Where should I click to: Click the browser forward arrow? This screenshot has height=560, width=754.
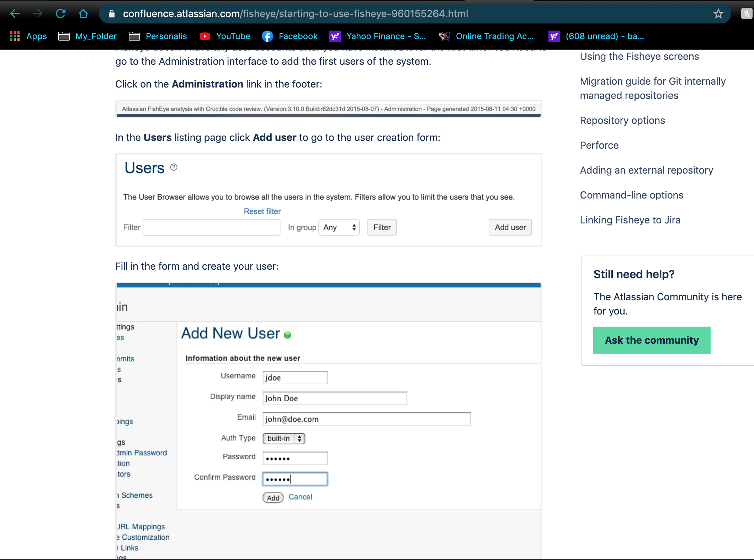pyautogui.click(x=38, y=14)
